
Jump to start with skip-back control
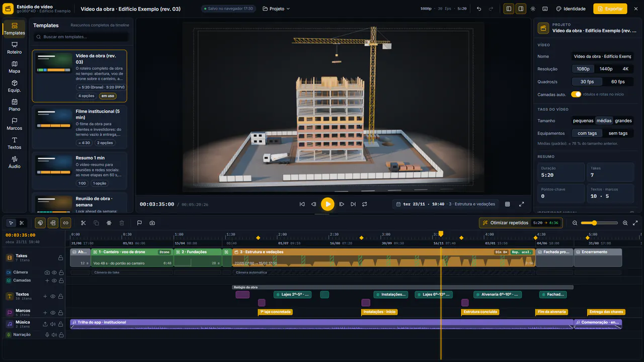click(x=302, y=204)
